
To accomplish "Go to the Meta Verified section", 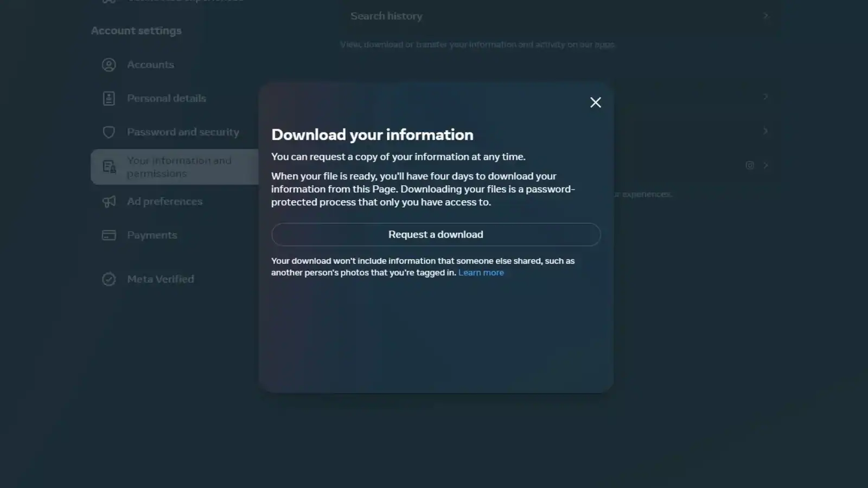I will pyautogui.click(x=161, y=279).
